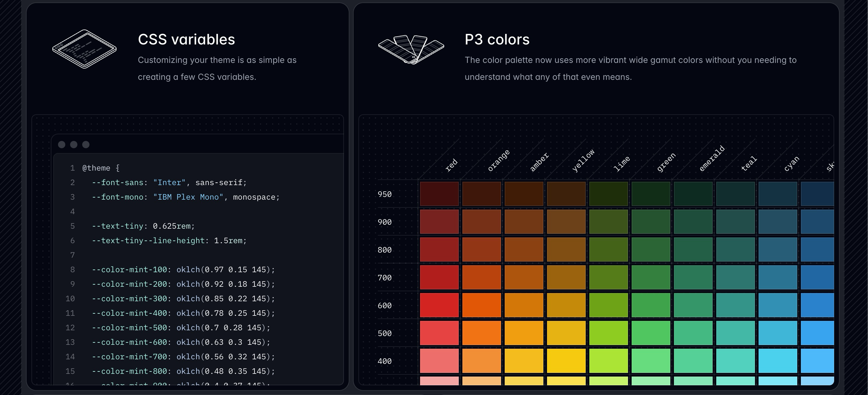The width and height of the screenshot is (868, 395).
Task: Select the red 600 color swatch
Action: pyautogui.click(x=439, y=305)
